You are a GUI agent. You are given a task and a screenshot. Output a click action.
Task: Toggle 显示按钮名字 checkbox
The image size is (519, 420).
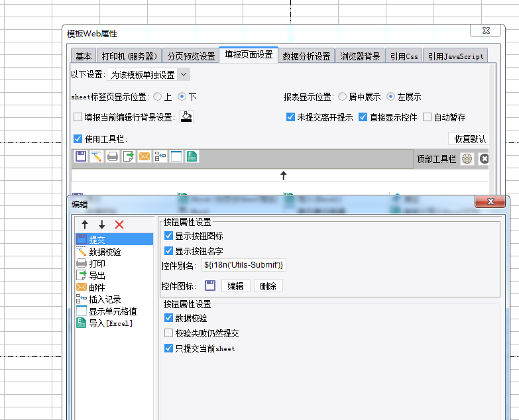(168, 251)
